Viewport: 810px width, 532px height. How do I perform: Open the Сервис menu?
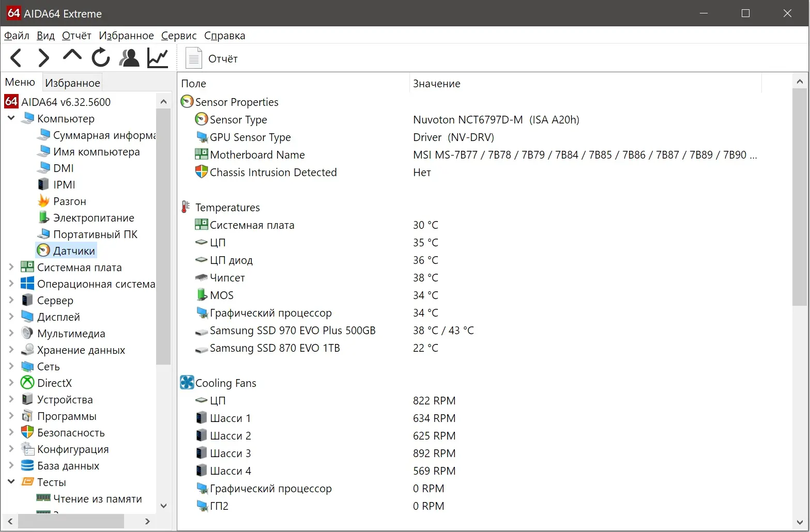pyautogui.click(x=179, y=36)
